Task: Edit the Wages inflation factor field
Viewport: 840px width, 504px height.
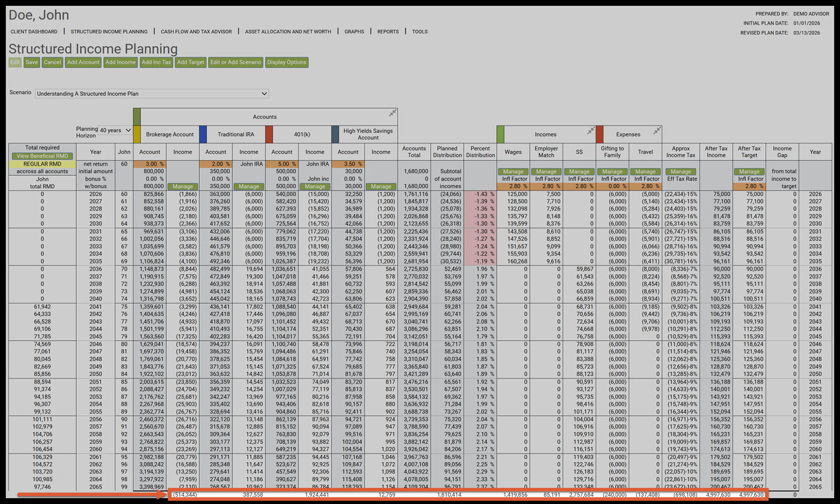Action: click(514, 187)
